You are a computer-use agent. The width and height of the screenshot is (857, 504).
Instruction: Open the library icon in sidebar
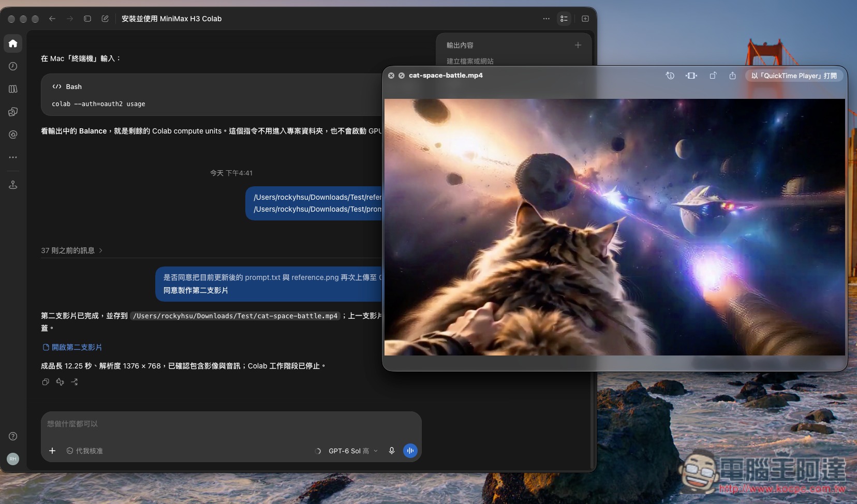point(13,89)
